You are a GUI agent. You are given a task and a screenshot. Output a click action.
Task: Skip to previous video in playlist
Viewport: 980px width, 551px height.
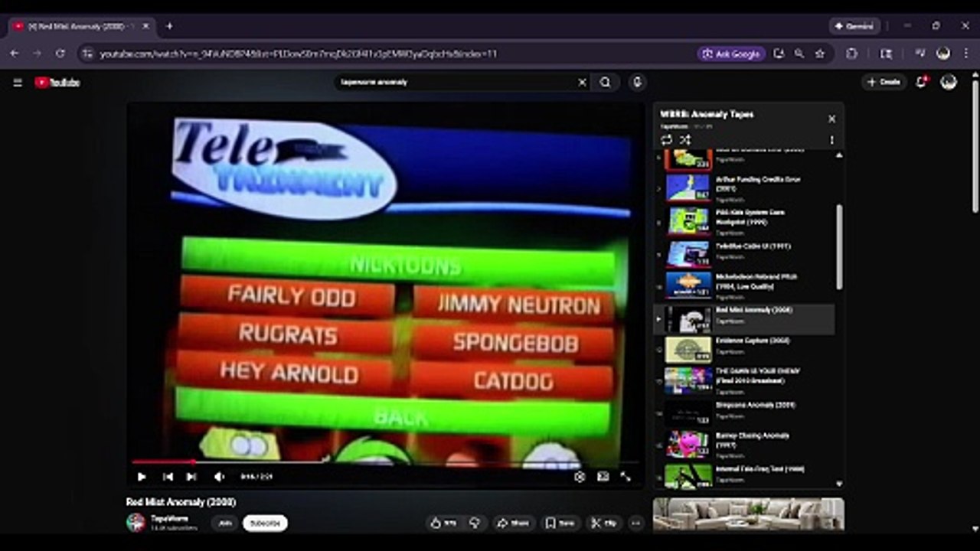168,477
